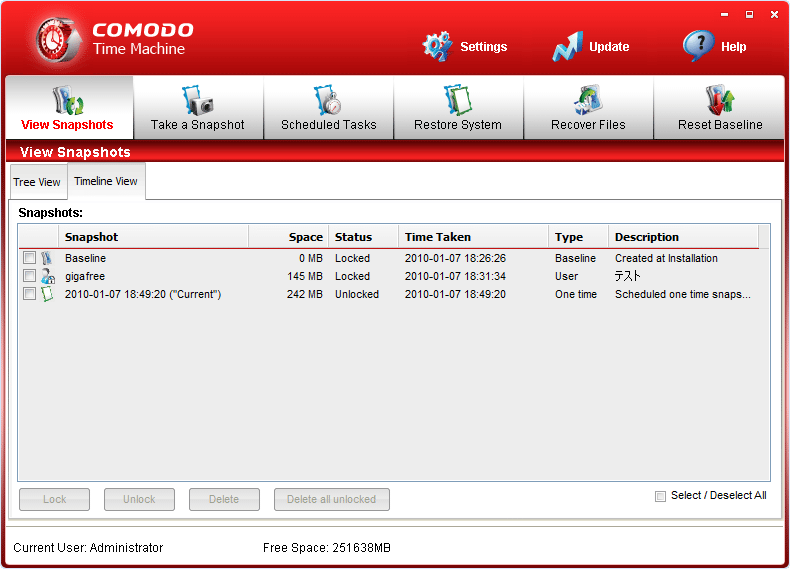The height and width of the screenshot is (569, 790).
Task: Sort by the Space column header
Action: (289, 237)
